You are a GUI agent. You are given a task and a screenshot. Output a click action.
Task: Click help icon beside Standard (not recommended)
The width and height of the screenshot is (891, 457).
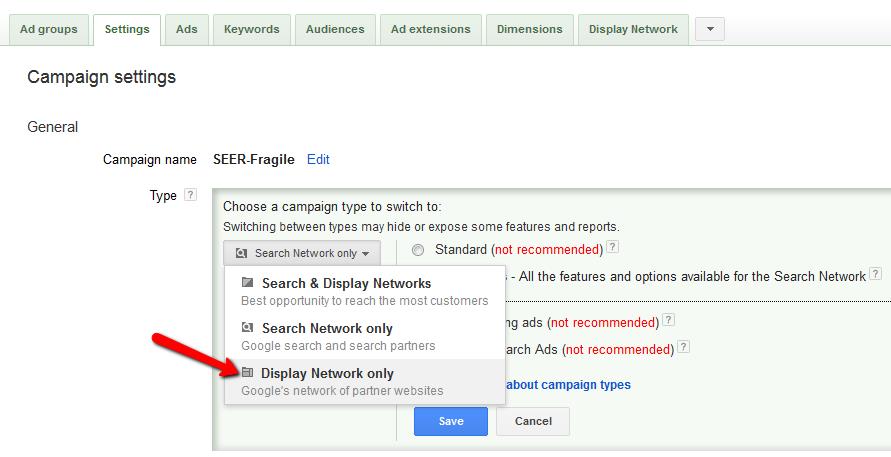tap(612, 248)
